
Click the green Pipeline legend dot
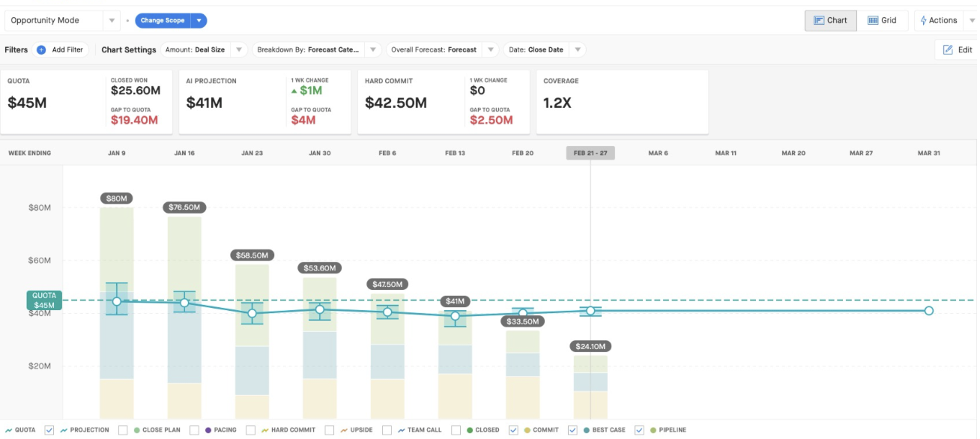[x=653, y=431]
